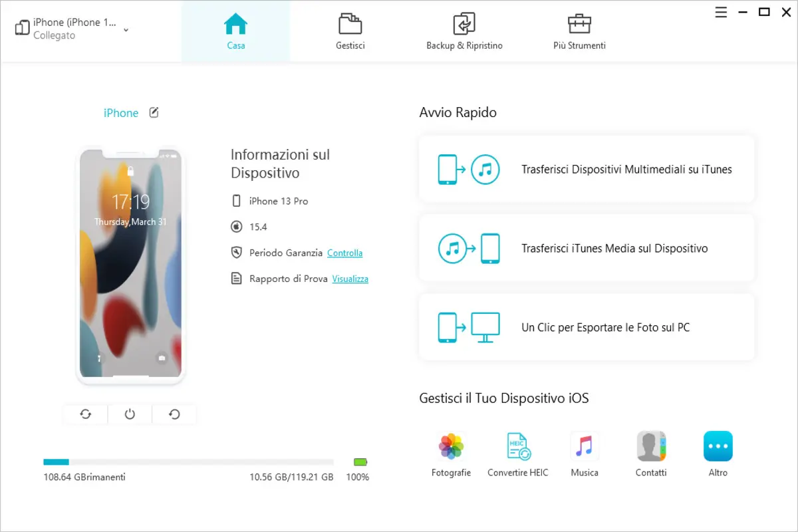Screen dimensions: 798x532
Task: Open the Casa home tab
Action: pos(235,31)
